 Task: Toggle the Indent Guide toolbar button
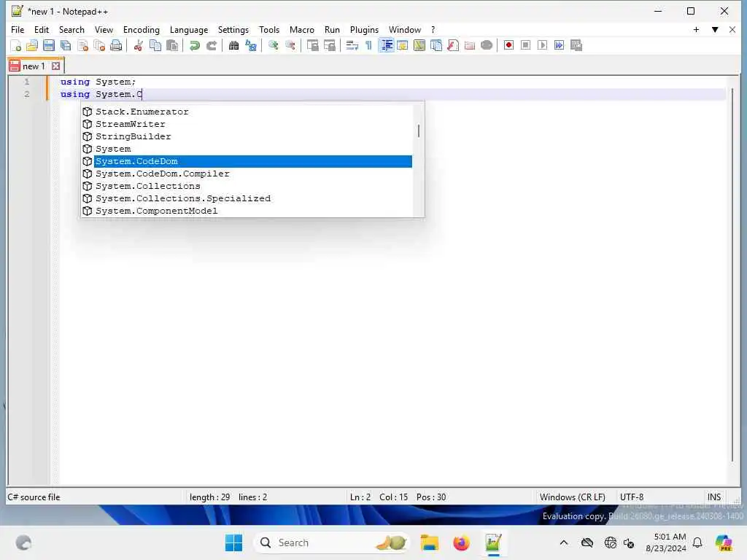point(387,45)
